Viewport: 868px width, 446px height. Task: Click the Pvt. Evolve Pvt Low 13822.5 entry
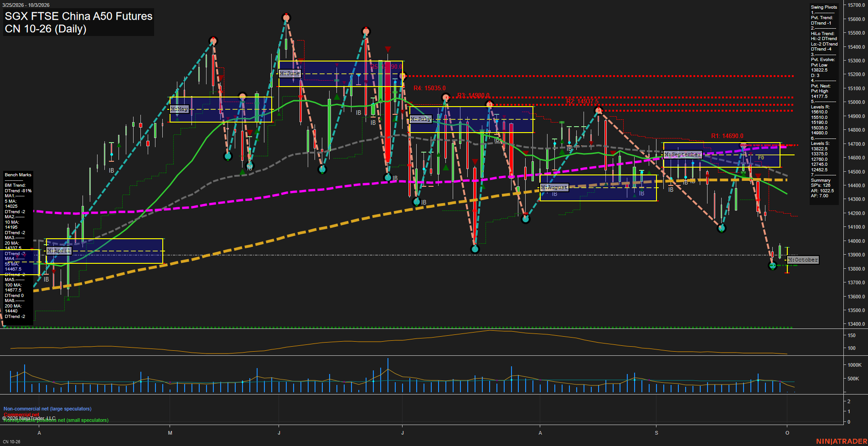pos(822,65)
